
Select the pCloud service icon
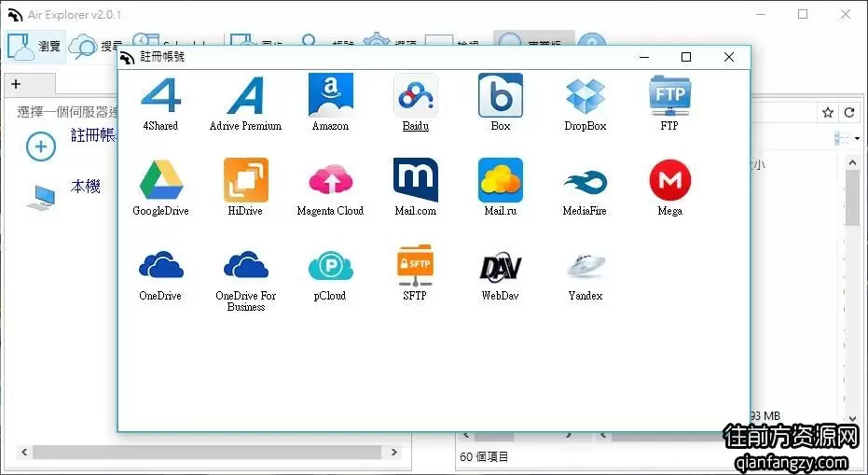click(330, 274)
